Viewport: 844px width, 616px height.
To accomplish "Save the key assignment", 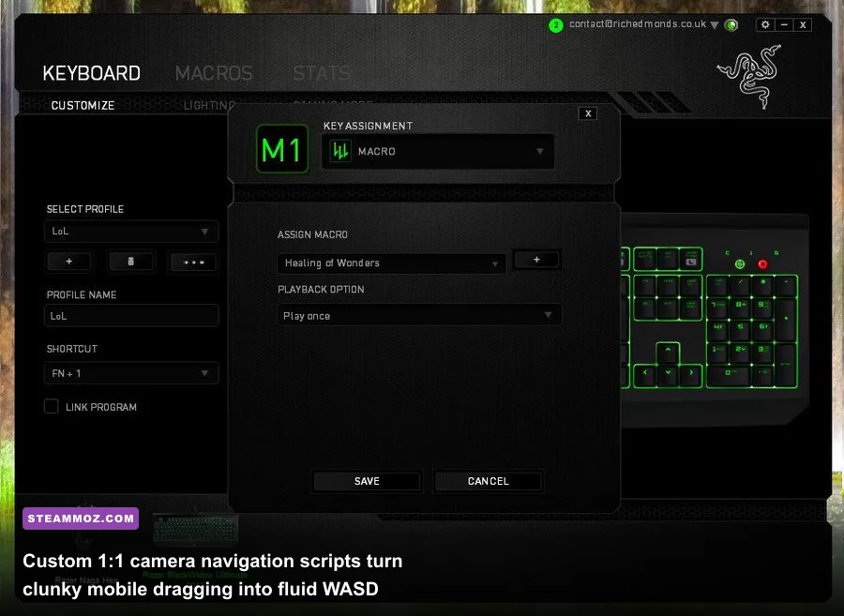I will (367, 481).
